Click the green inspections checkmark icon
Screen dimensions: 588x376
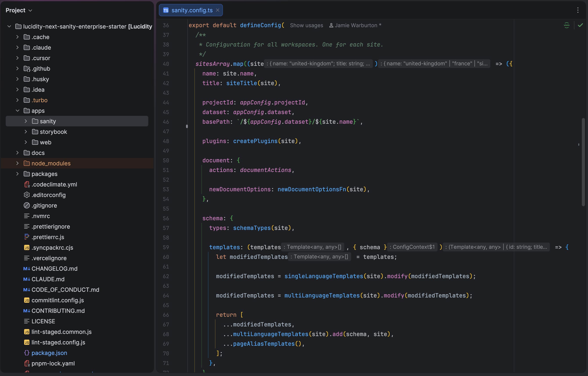(580, 25)
